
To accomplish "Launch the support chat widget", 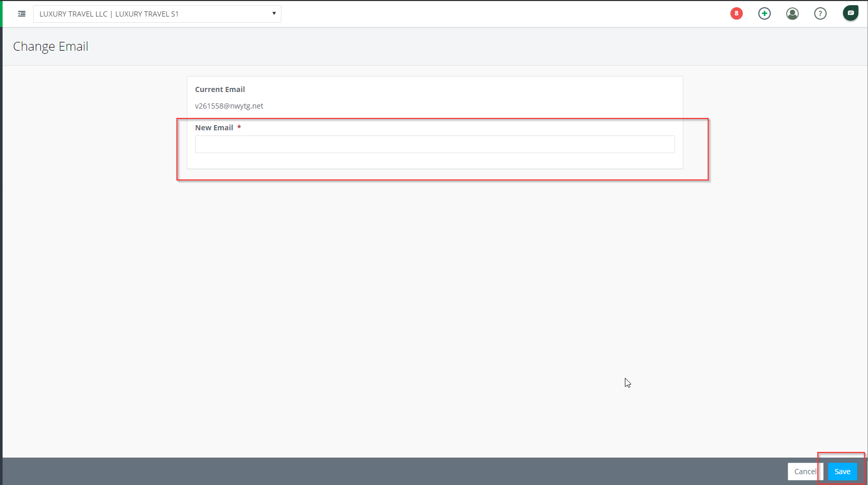I will point(850,12).
